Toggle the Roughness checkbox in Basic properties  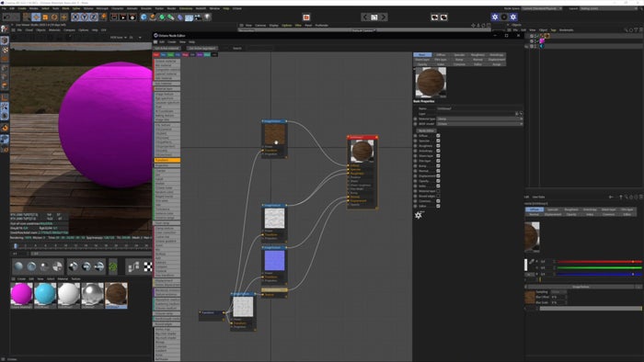coord(438,145)
